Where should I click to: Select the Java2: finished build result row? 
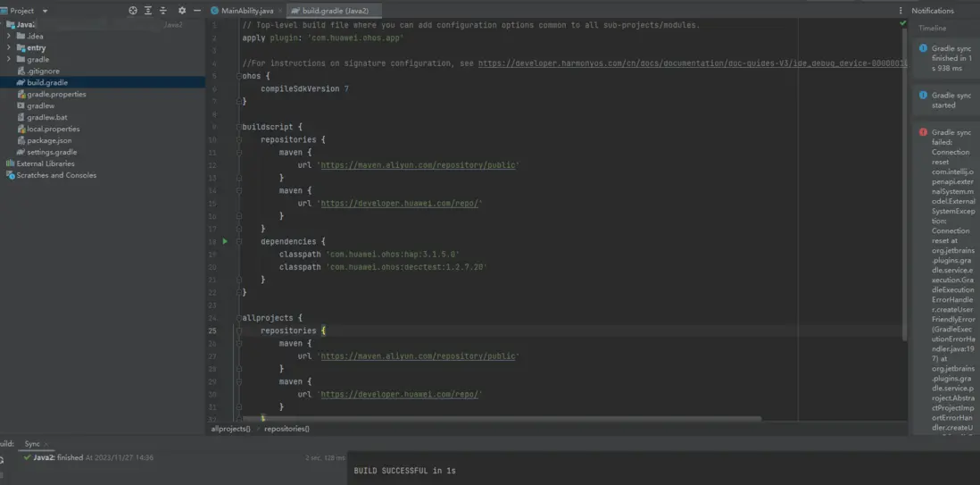pos(174,457)
